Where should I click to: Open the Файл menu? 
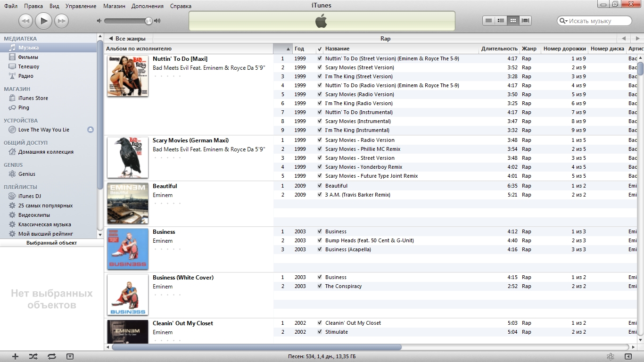click(x=11, y=6)
